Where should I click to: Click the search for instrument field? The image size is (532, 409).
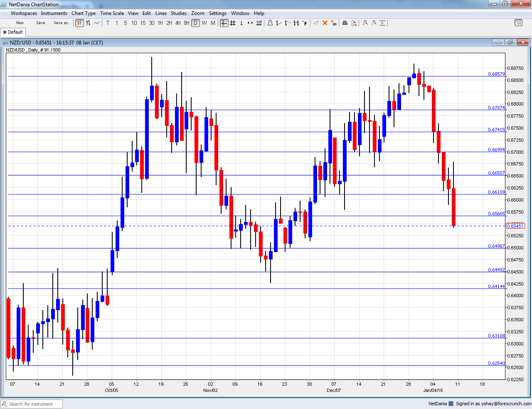[x=31, y=404]
